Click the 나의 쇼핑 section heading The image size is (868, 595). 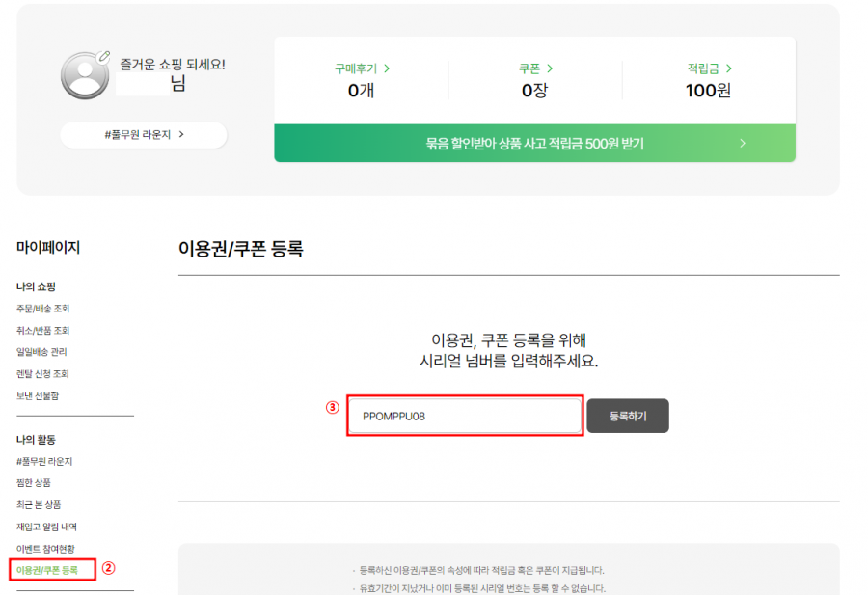point(36,286)
